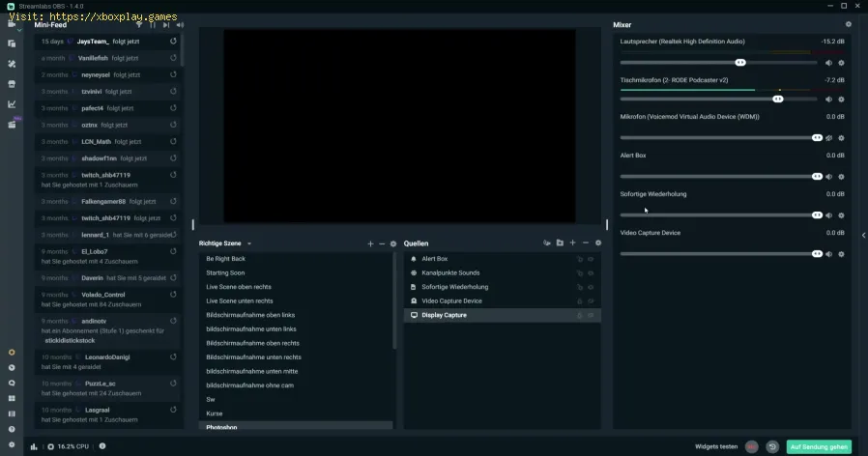Pause the Mini-Feed alert queue
Screen dimensions: 868x456
153,25
